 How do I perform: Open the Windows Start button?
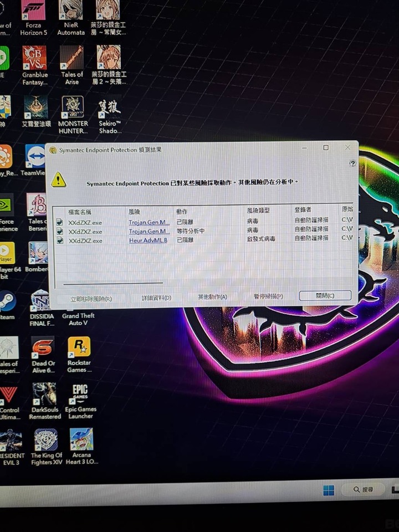pos(329,490)
